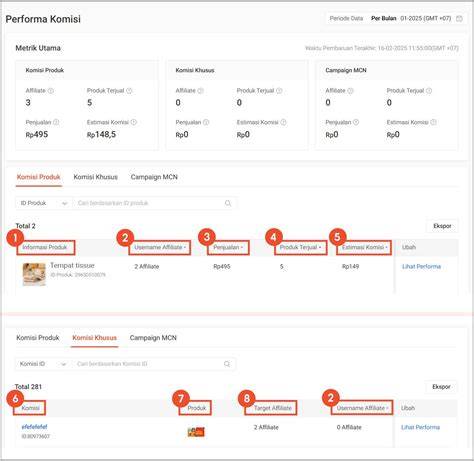Click Ekspor button above the product table
The height and width of the screenshot is (461, 474).
coord(442,226)
